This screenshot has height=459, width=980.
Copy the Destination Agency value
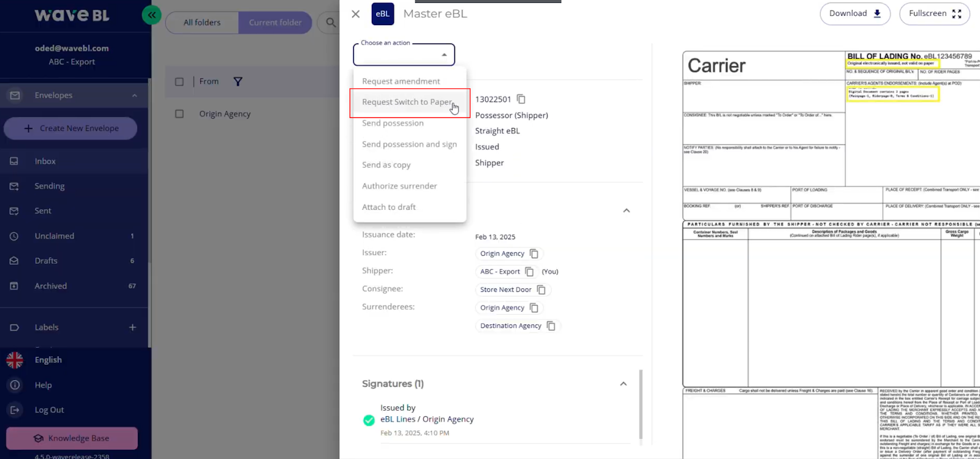click(551, 326)
